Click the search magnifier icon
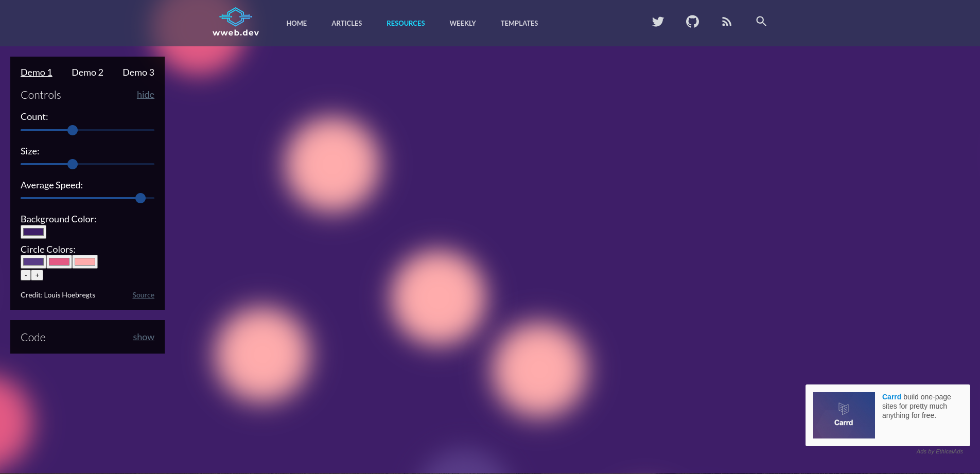The height and width of the screenshot is (474, 980). tap(761, 21)
